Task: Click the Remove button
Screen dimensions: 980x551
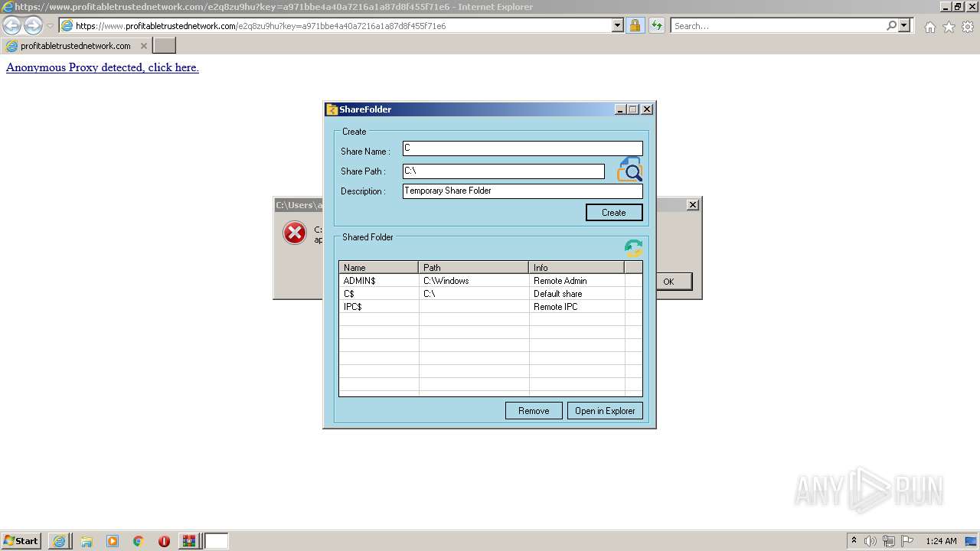Action: tap(534, 411)
